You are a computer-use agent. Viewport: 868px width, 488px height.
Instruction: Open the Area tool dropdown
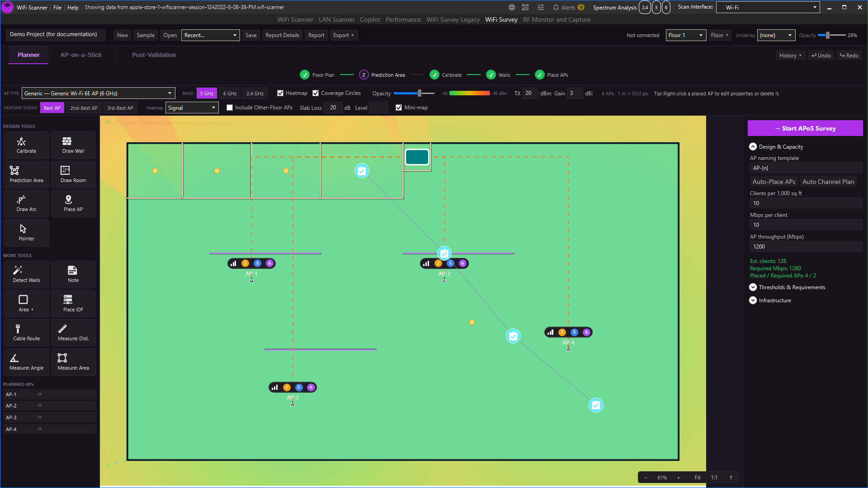[27, 304]
